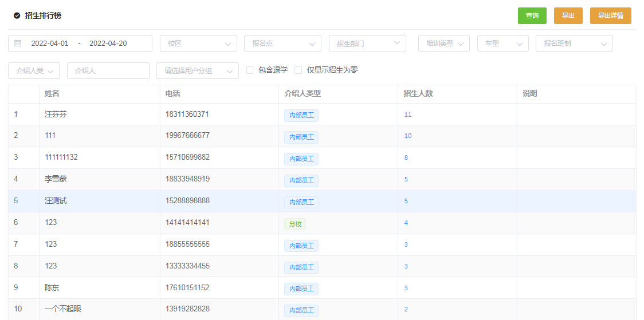This screenshot has width=644, height=320.
Task: Click phone number 18833948919
Action: [x=187, y=179]
